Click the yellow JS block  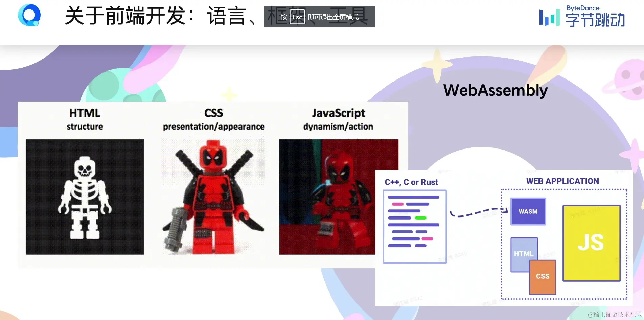click(591, 243)
